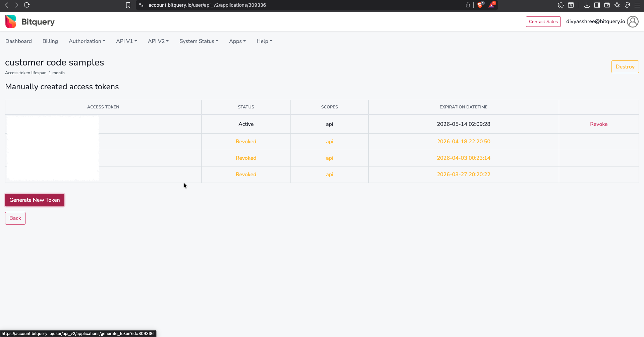Open Brave Rewards triangle icon
The width and height of the screenshot is (644, 337).
click(x=492, y=5)
